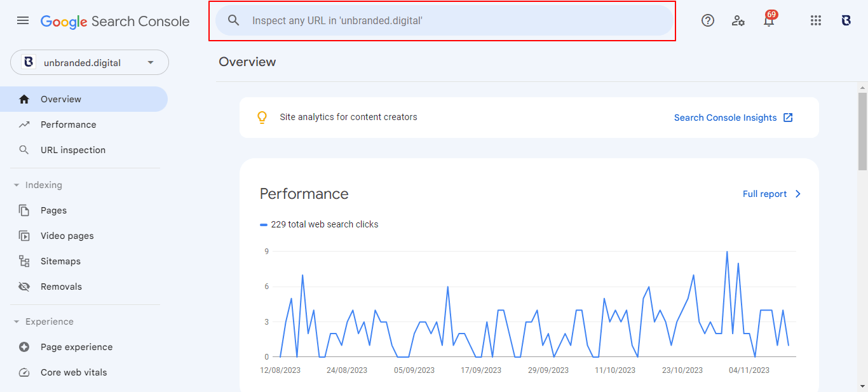This screenshot has height=392, width=868.
Task: Click the 11/10/2023 chart date label
Action: (x=615, y=370)
